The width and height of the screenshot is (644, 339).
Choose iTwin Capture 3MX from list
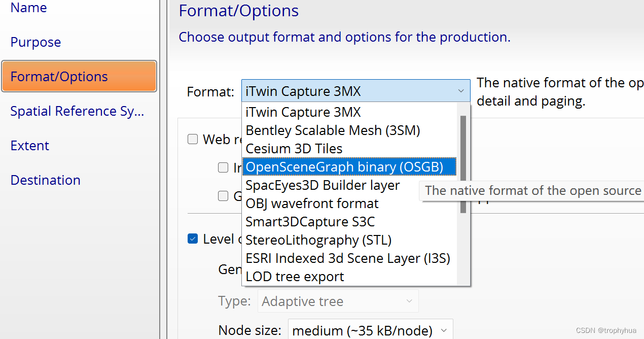(350, 112)
